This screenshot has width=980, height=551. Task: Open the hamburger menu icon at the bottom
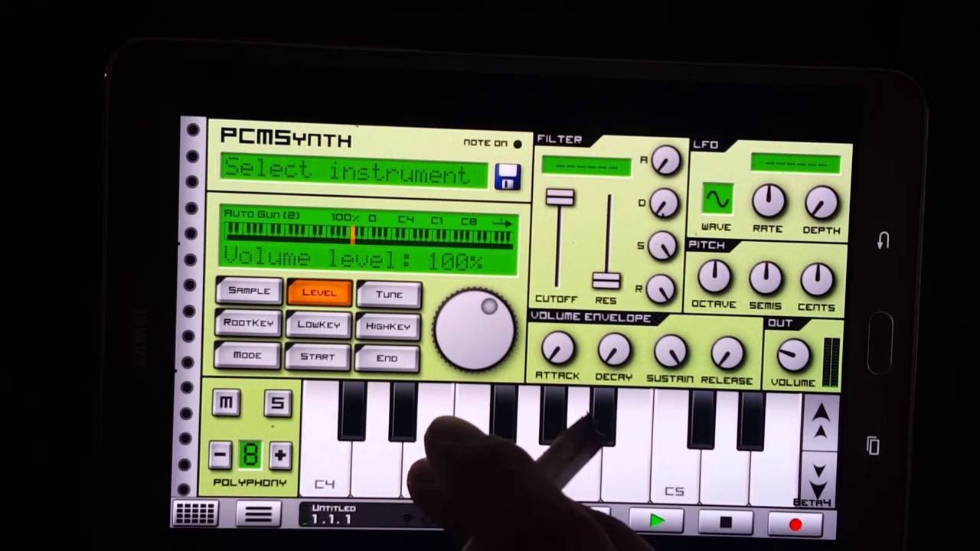[258, 514]
